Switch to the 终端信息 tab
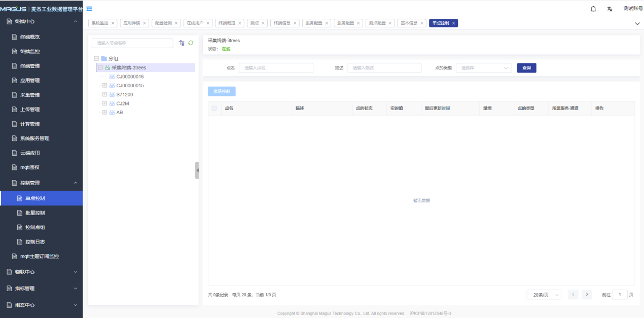 pyautogui.click(x=281, y=23)
